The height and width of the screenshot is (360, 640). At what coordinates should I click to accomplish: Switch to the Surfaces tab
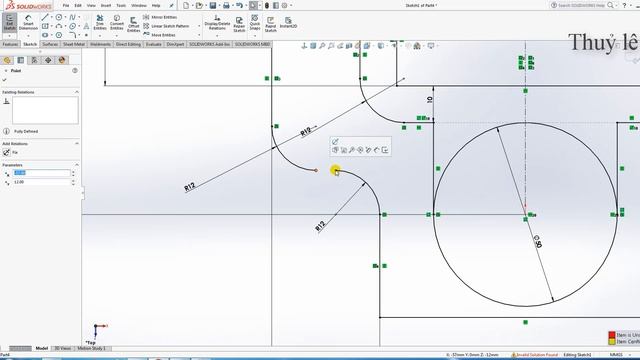[50, 44]
